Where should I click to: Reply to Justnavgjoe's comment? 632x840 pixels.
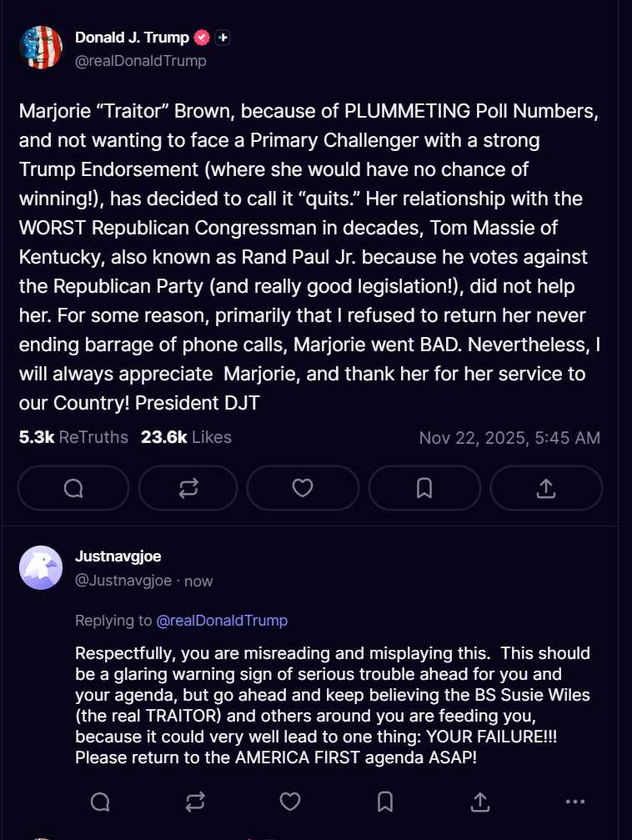coord(100,801)
